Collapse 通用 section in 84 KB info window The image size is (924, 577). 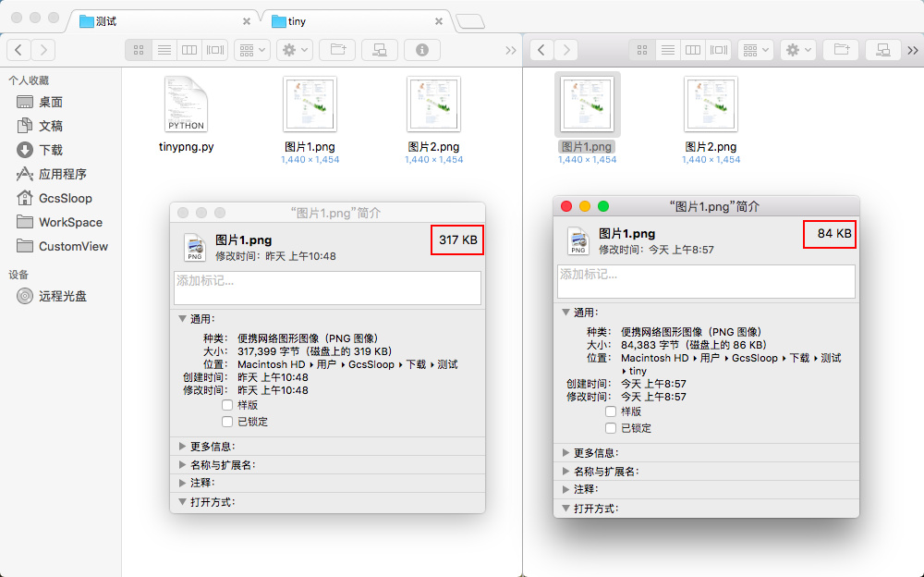[565, 313]
